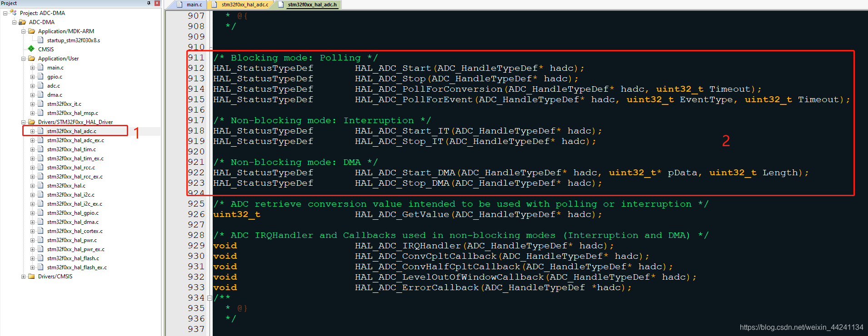
Task: Click the file icon beside adc.c in the tree
Action: coord(40,85)
